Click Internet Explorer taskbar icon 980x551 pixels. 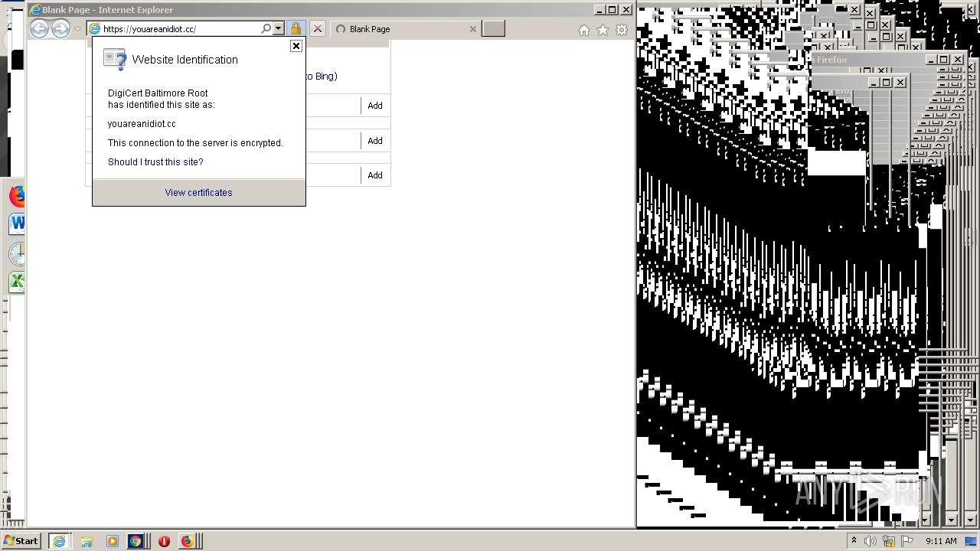[59, 541]
